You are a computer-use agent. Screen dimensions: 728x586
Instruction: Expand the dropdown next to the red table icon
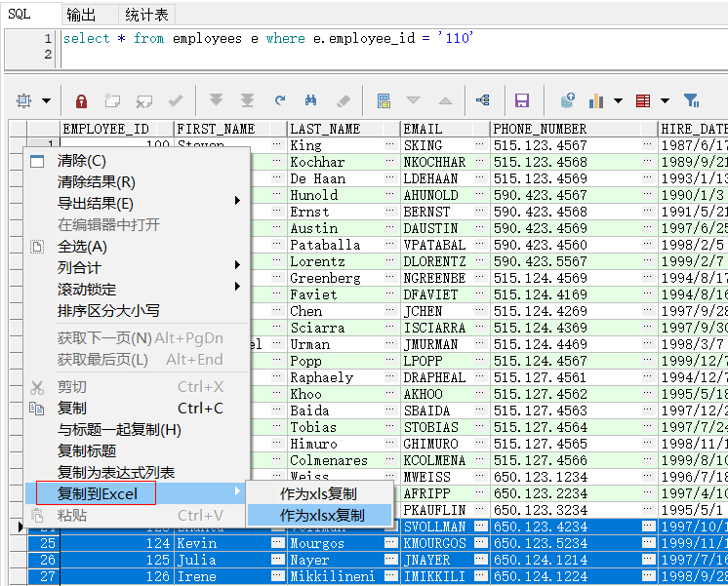pyautogui.click(x=665, y=100)
